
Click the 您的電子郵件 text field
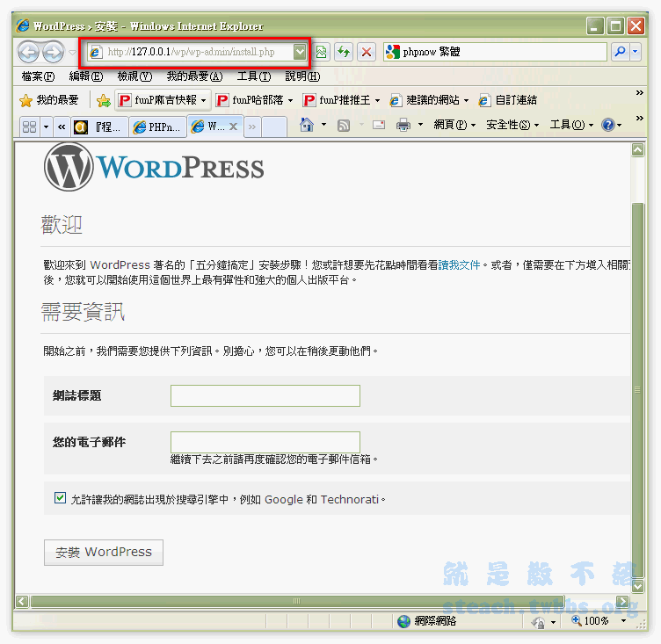(265, 442)
